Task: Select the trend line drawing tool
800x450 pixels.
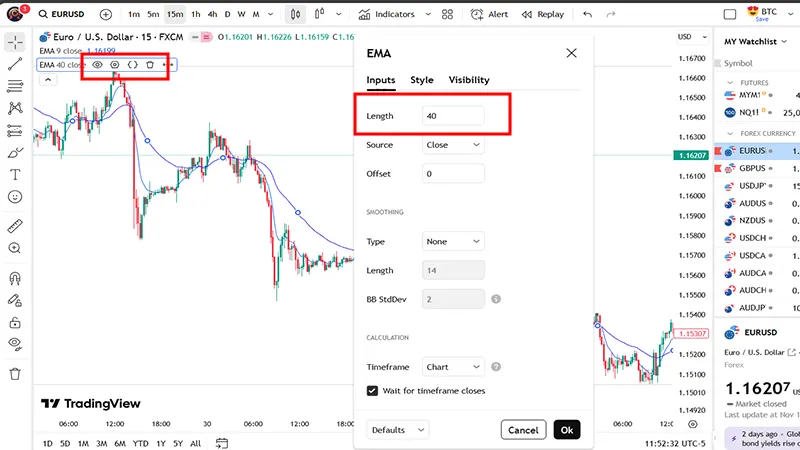Action: point(15,64)
